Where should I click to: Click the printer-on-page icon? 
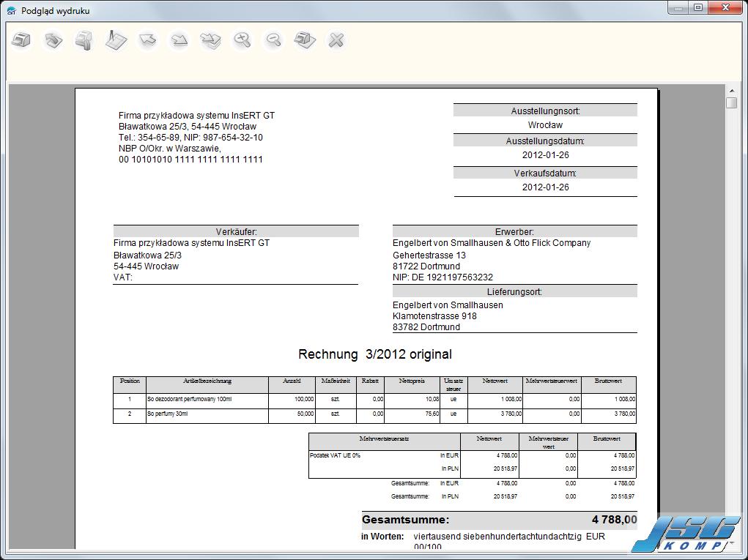305,40
